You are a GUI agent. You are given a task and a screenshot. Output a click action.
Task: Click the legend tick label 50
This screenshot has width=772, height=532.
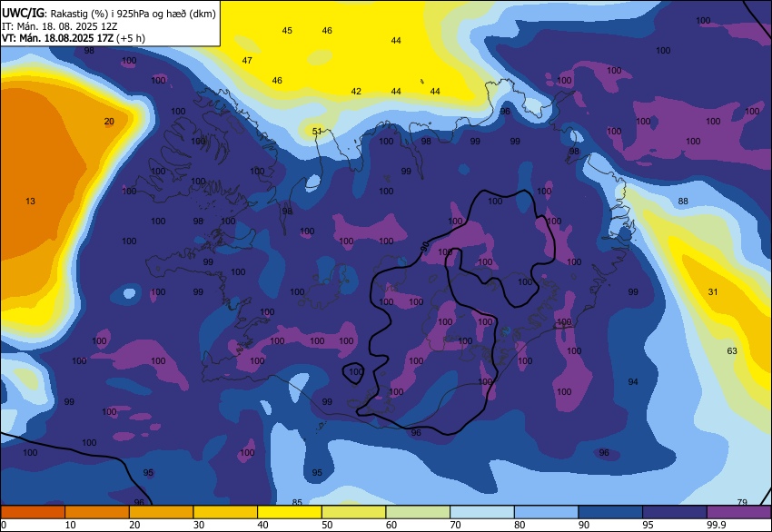(x=327, y=525)
